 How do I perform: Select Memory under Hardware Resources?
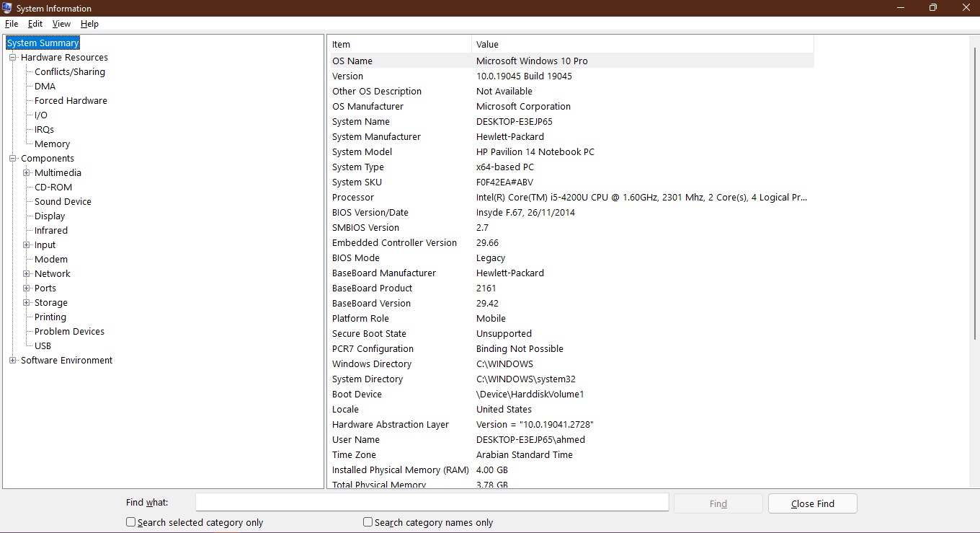coord(52,144)
